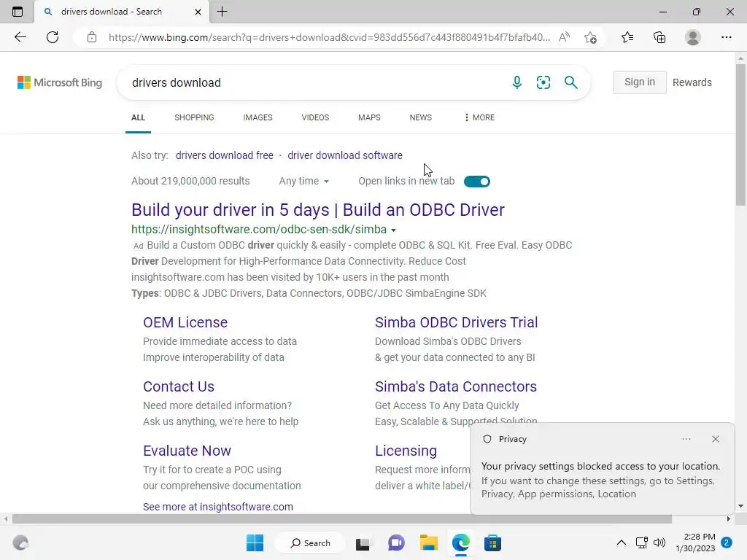Open Rewards link
Image resolution: width=747 pixels, height=560 pixels.
(692, 82)
